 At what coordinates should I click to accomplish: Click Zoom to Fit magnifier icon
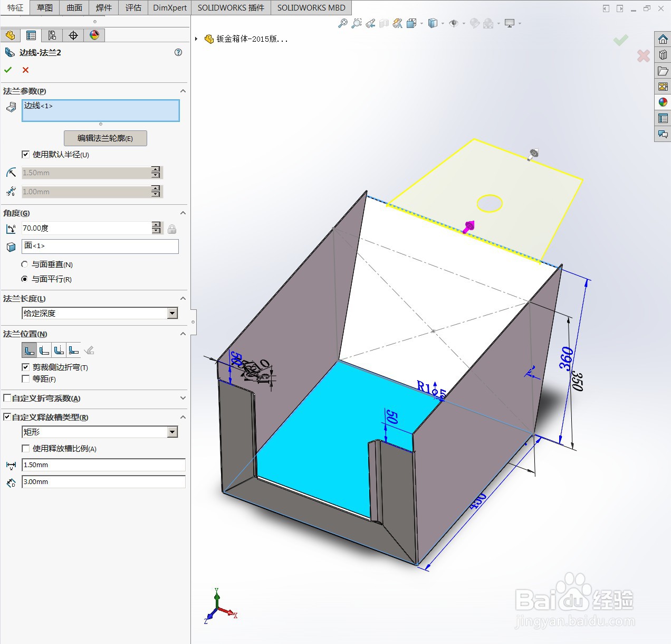(x=343, y=23)
